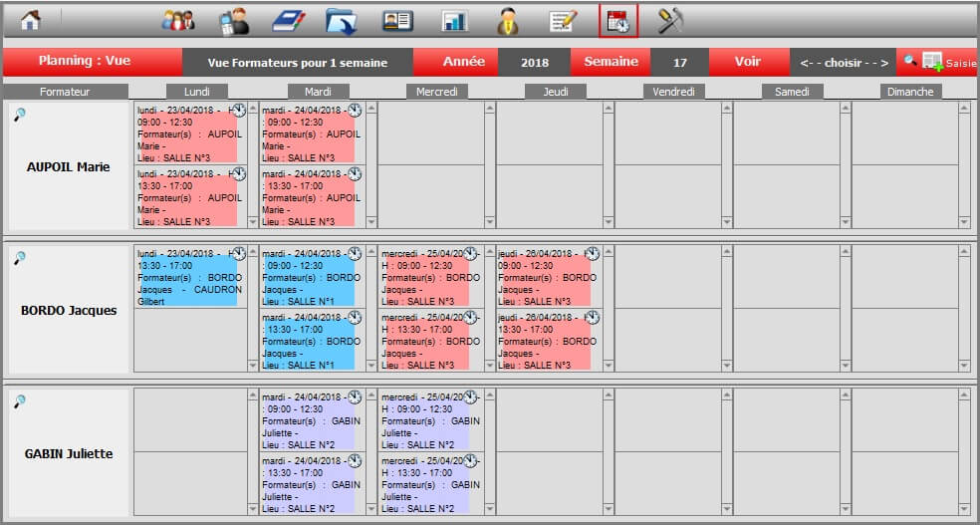Click the 'Mardi' column header
The width and height of the screenshot is (980, 525).
pyautogui.click(x=318, y=92)
